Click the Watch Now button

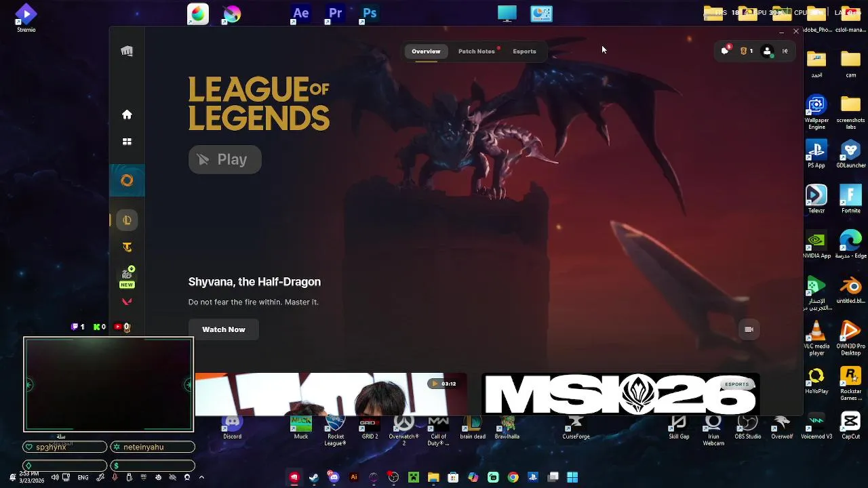click(x=224, y=329)
